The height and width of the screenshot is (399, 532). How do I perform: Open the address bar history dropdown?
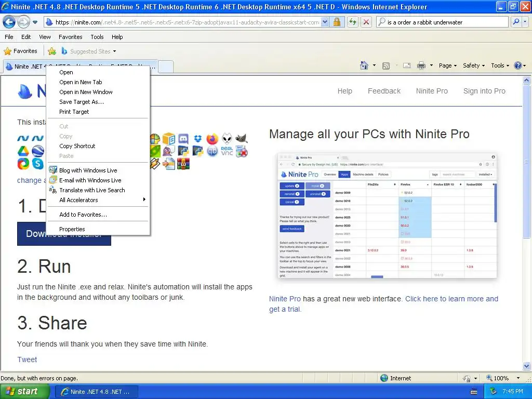tap(325, 22)
